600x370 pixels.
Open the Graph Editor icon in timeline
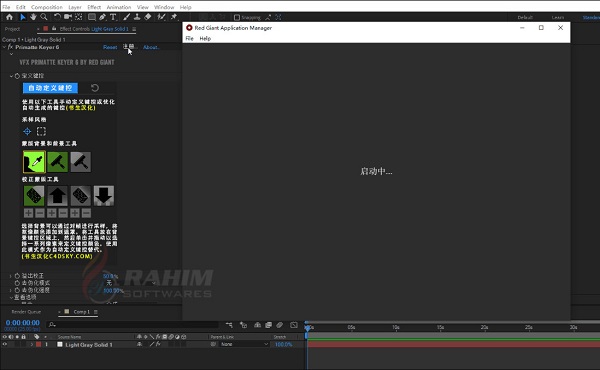point(294,325)
